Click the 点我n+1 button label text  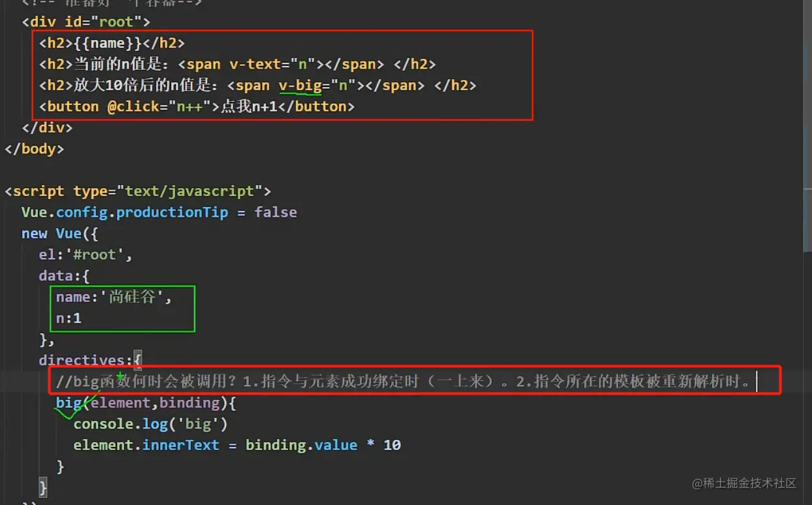pos(249,106)
